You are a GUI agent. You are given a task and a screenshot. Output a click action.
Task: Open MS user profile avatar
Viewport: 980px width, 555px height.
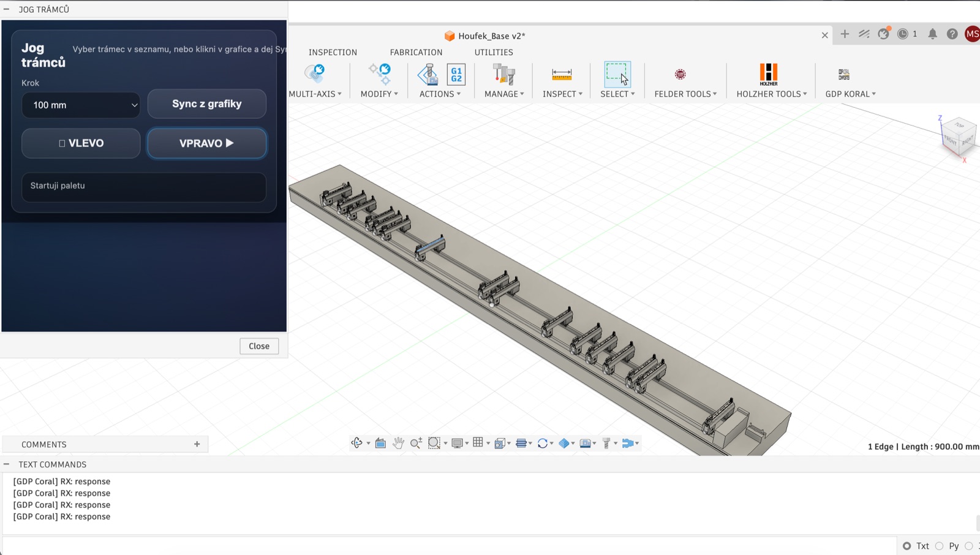973,34
